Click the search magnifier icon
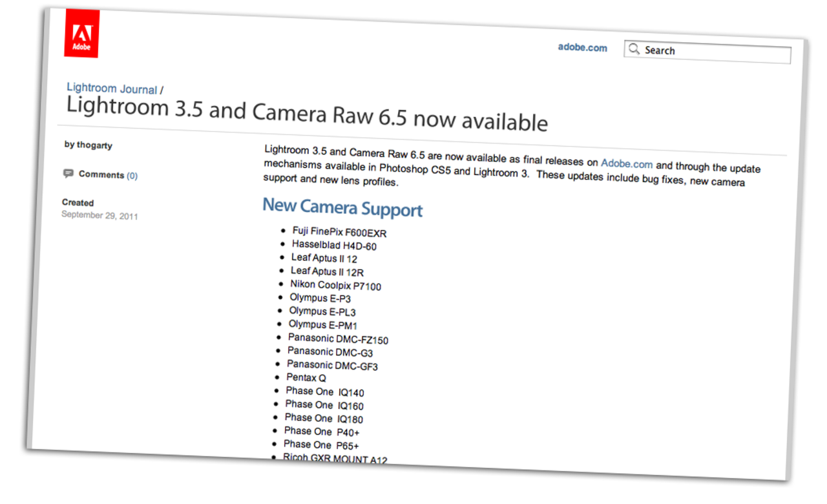The height and width of the screenshot is (504, 827). [634, 49]
